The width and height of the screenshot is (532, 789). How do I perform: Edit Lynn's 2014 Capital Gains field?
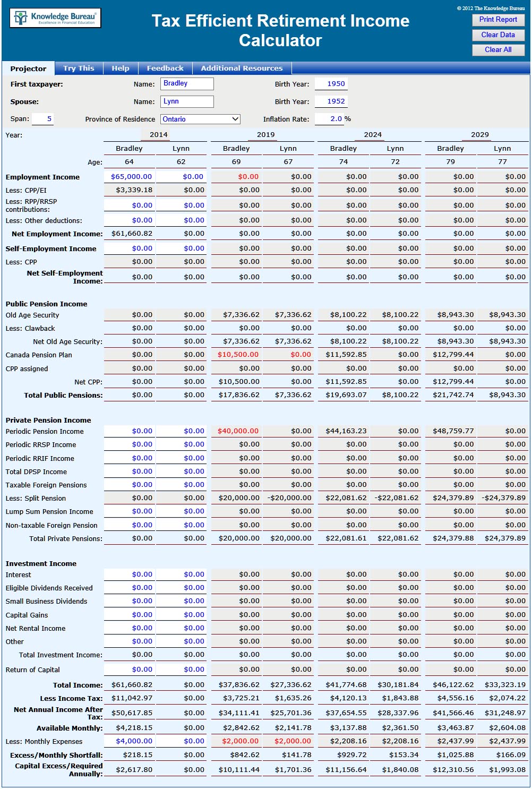pyautogui.click(x=182, y=615)
